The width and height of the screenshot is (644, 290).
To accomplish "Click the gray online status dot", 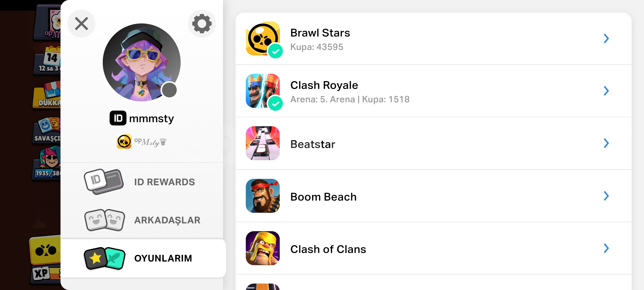I will (x=169, y=90).
